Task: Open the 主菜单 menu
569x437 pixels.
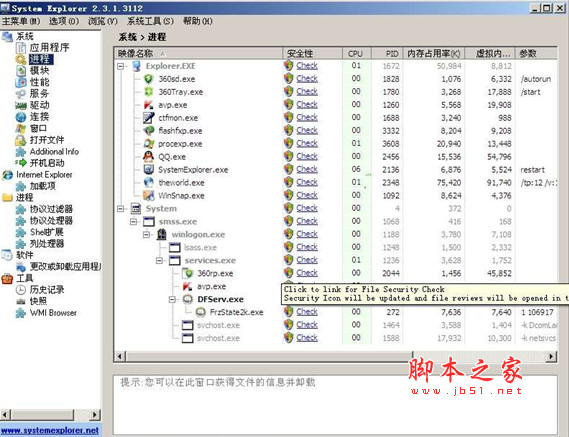Action: point(21,21)
